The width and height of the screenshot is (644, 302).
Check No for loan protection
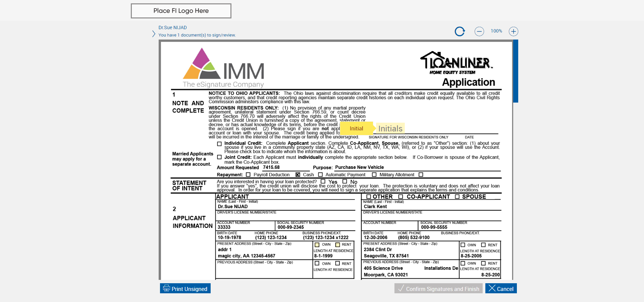point(345,182)
